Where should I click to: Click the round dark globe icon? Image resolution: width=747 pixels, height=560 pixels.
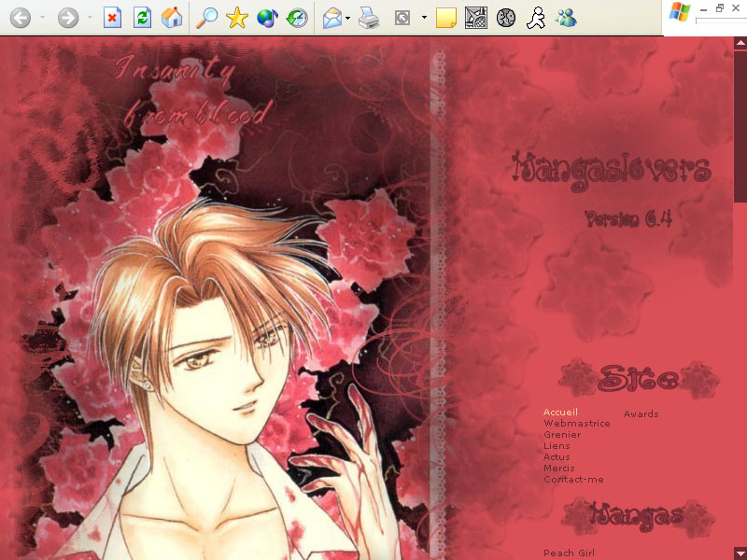point(506,19)
